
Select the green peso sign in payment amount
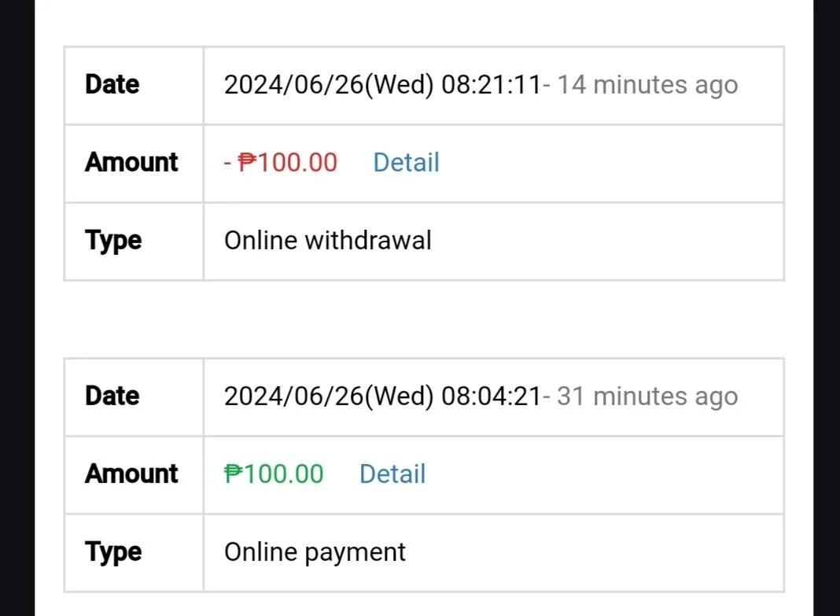[234, 474]
